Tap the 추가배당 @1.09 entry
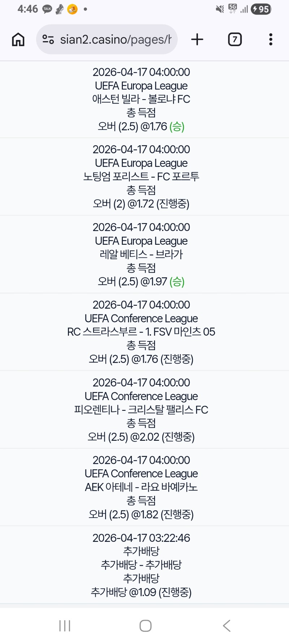 (141, 592)
